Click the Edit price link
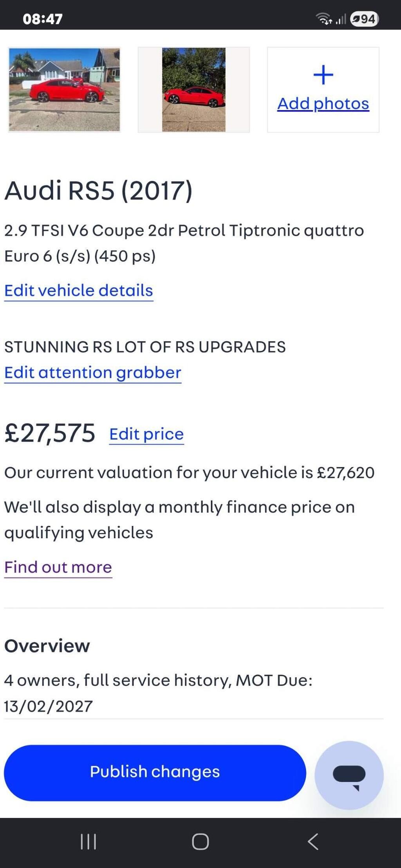Screen dimensions: 401x868 146,434
